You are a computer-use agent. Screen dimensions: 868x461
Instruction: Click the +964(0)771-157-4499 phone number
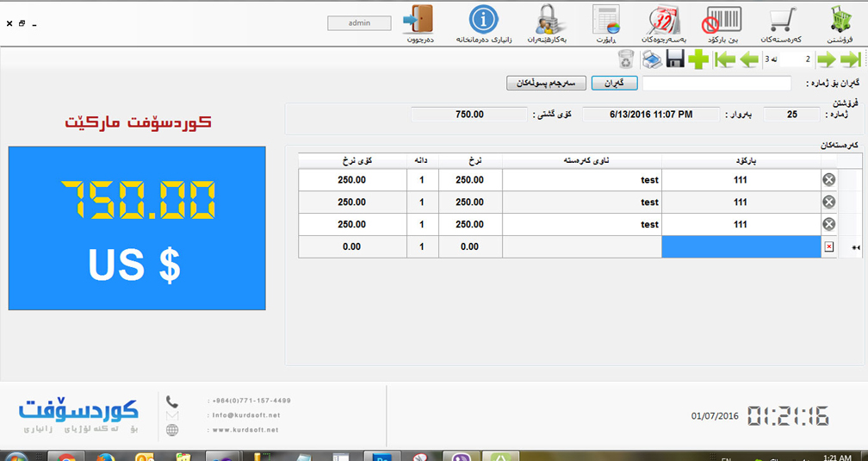251,401
